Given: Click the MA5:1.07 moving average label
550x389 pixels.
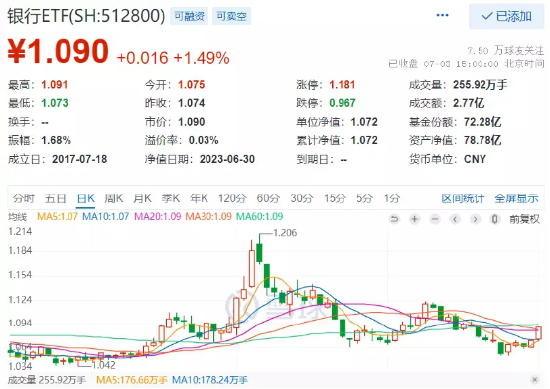Looking at the screenshot, I should tap(57, 216).
